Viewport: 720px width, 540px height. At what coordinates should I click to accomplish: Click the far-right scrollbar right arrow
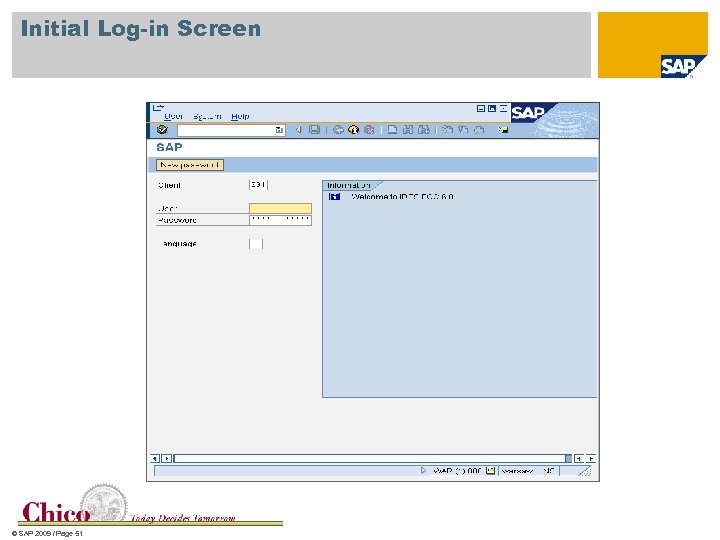[x=591, y=458]
